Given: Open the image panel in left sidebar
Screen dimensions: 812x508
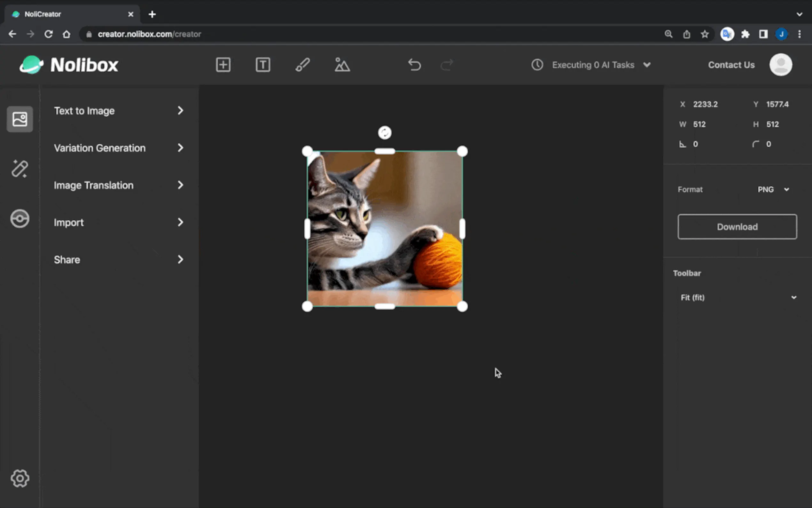Looking at the screenshot, I should pyautogui.click(x=20, y=119).
